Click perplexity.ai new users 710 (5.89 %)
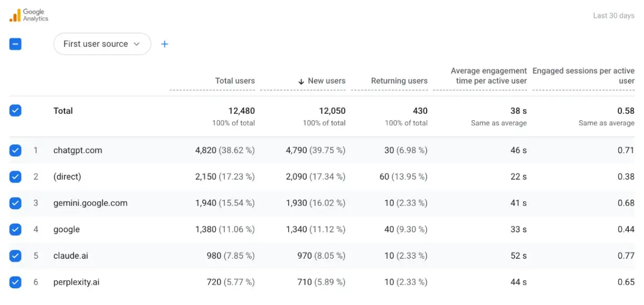The image size is (644, 305). [x=321, y=282]
